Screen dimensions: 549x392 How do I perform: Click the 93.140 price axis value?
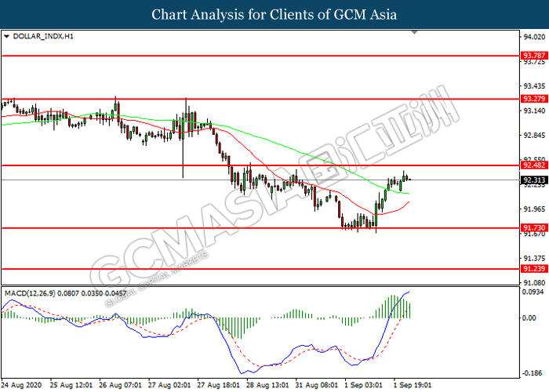pos(534,111)
